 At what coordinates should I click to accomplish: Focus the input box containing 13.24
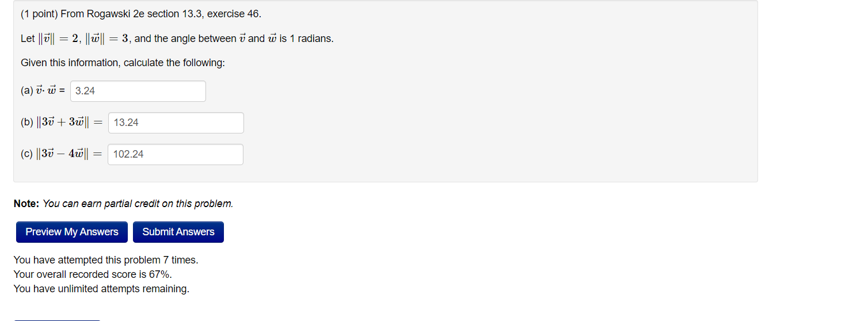pos(176,123)
